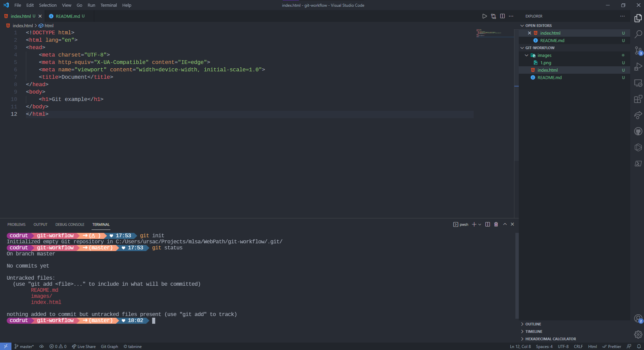
Task: Switch to the OUTPUT panel tab
Action: click(40, 224)
